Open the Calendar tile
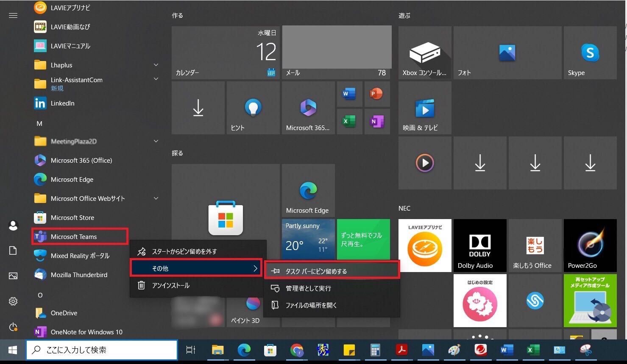 tap(226, 53)
